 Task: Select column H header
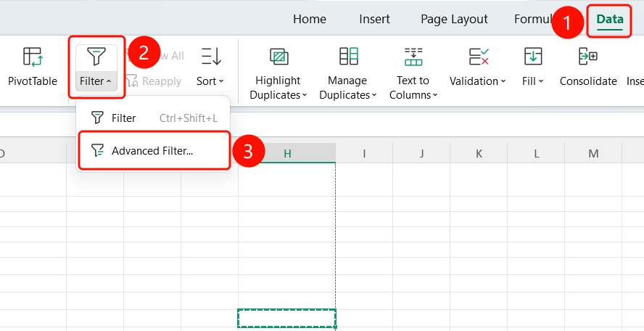(287, 153)
